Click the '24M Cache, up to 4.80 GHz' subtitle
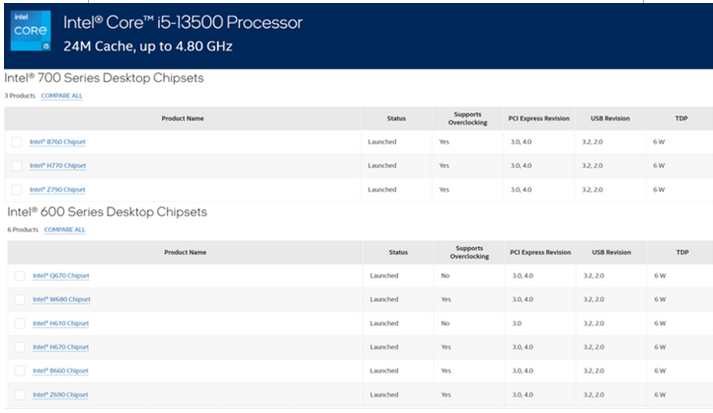 (148, 46)
